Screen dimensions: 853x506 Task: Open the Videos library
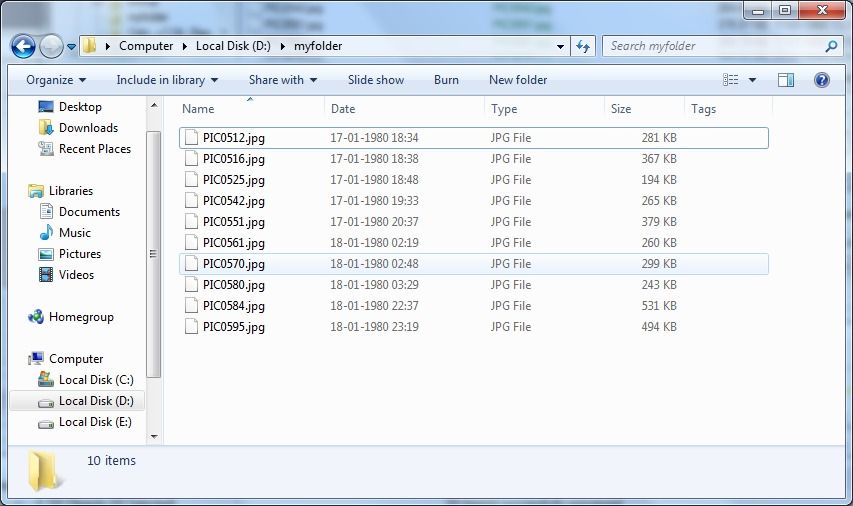pos(66,275)
